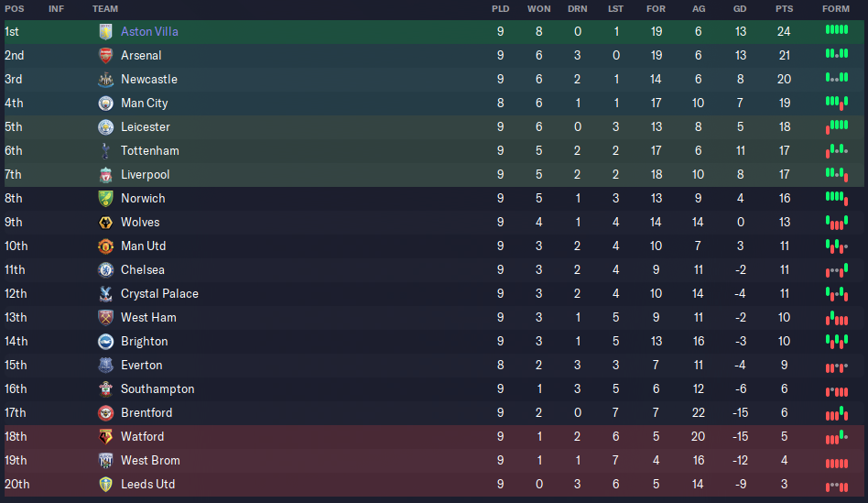Viewport: 868px width, 503px height.
Task: Click the West Brom form bars
Action: (x=836, y=461)
